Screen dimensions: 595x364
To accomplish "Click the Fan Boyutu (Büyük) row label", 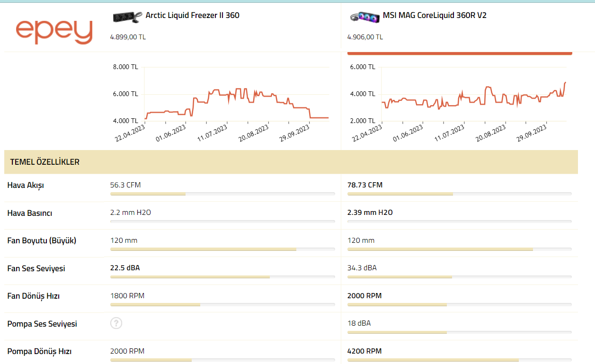I will [x=42, y=240].
